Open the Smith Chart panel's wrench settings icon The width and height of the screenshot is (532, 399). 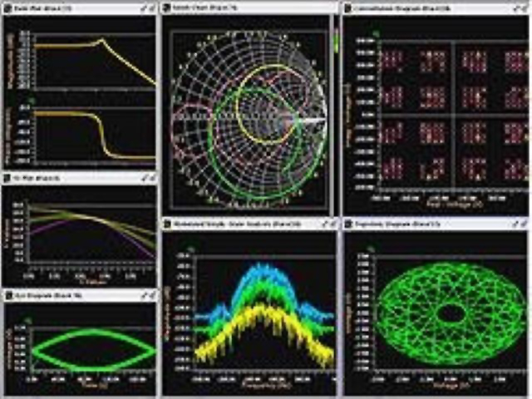[x=324, y=7]
